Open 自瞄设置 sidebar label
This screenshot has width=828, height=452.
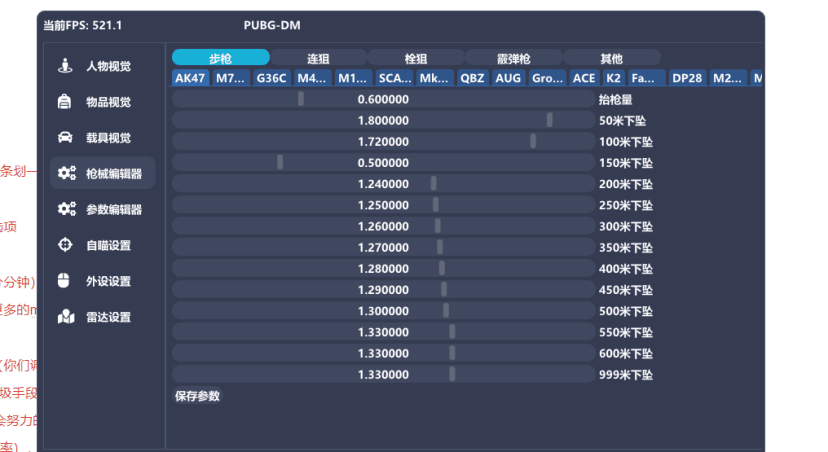tap(108, 246)
